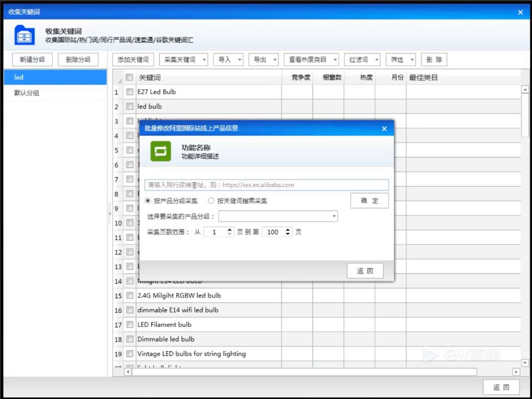Open 采集关键词 dropdown
Screen dimensions: 532x399
(x=183, y=60)
